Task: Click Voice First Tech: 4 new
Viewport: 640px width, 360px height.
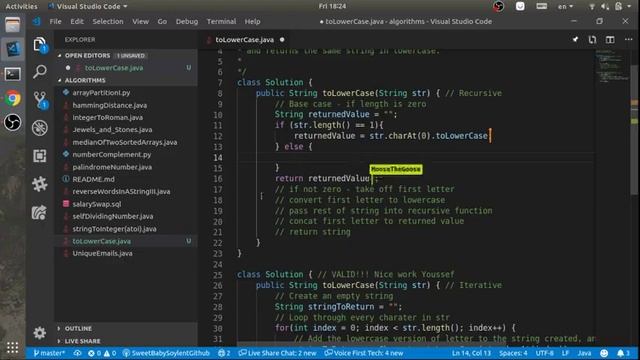Action: pos(364,353)
